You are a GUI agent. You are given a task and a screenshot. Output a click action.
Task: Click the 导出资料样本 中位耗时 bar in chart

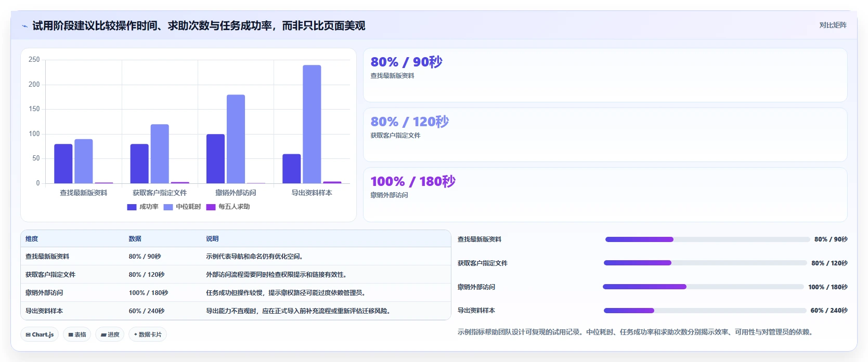click(x=312, y=124)
